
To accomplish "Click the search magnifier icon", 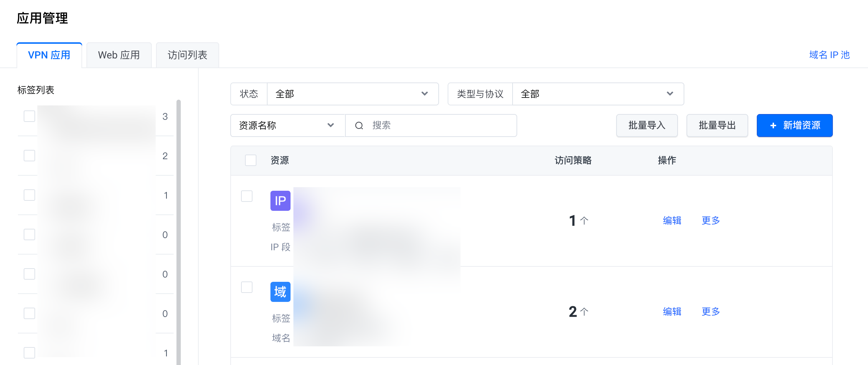I will click(359, 125).
